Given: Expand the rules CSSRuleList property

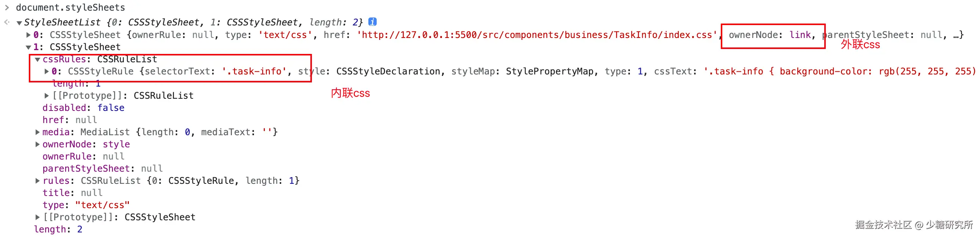Looking at the screenshot, I should pyautogui.click(x=37, y=181).
